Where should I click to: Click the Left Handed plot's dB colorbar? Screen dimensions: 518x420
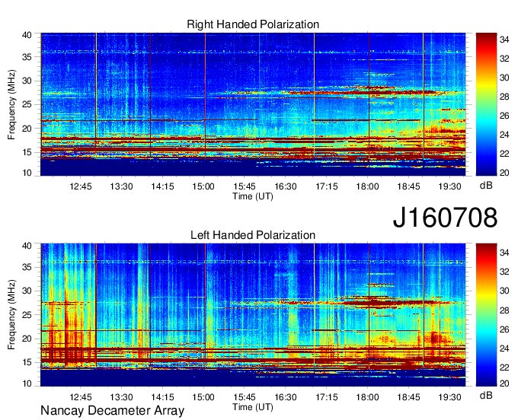(x=486, y=315)
